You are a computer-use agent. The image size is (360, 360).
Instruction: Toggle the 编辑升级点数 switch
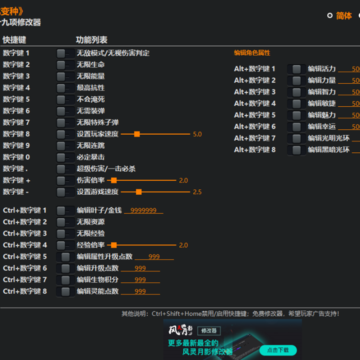click(x=65, y=268)
